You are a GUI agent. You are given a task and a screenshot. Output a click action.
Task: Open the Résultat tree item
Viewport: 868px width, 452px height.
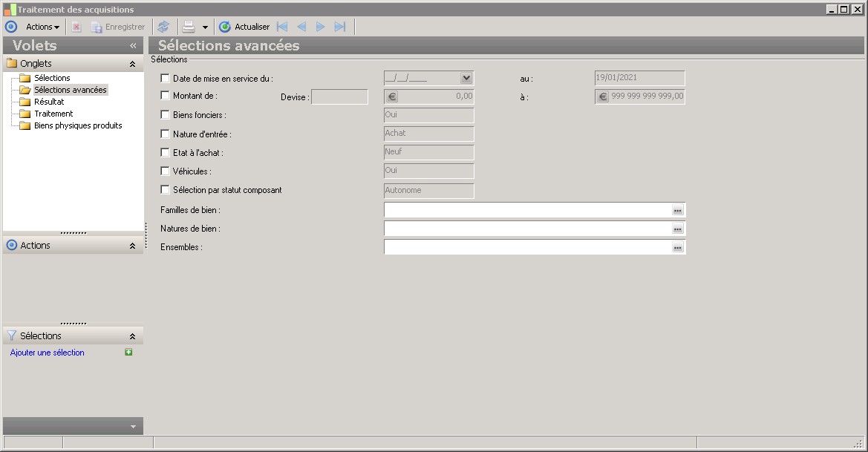(49, 102)
